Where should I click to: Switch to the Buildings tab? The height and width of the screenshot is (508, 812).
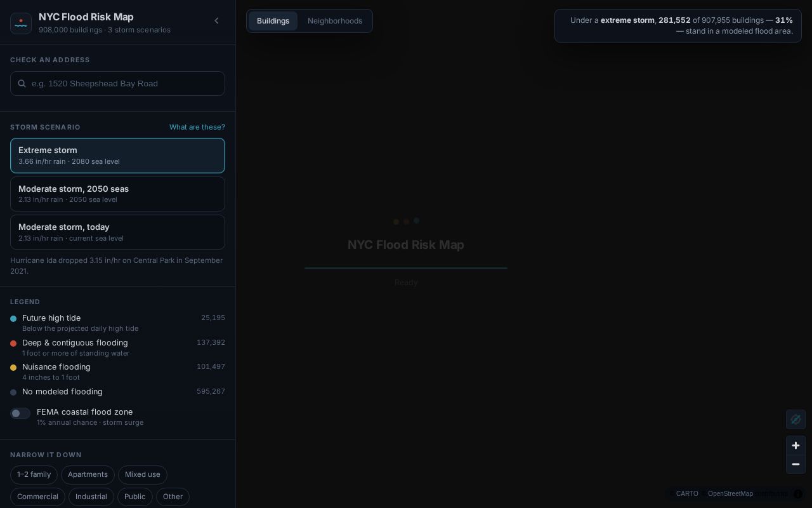[273, 21]
